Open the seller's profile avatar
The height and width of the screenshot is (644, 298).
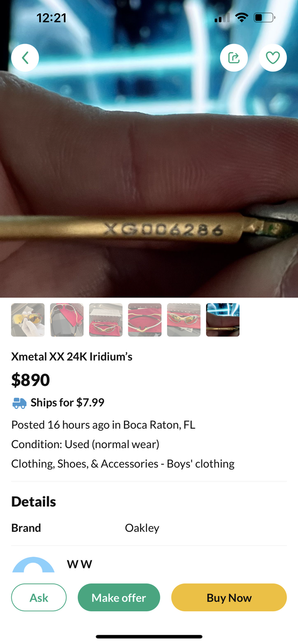pyautogui.click(x=33, y=565)
